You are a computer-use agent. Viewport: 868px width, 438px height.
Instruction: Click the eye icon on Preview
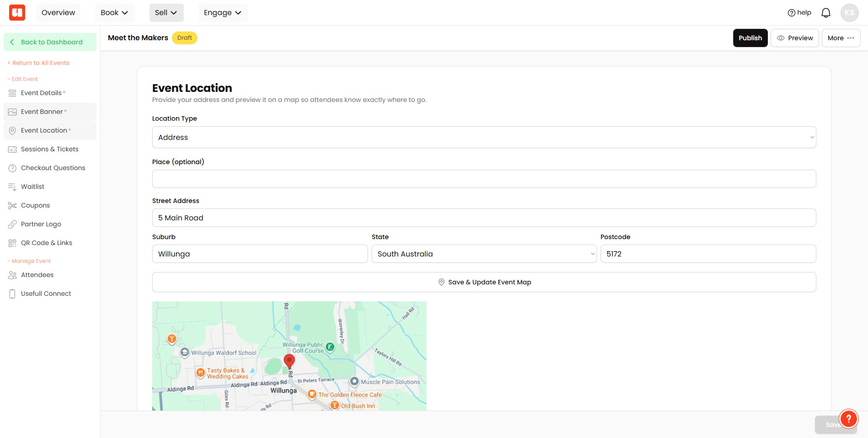tap(781, 38)
